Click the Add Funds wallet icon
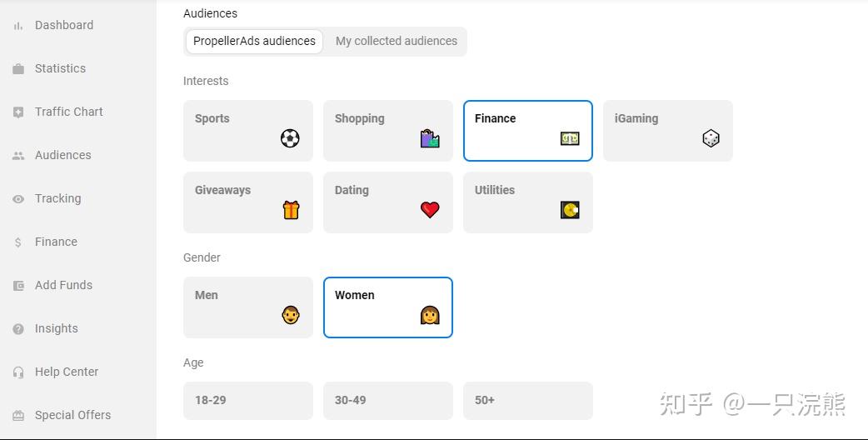This screenshot has height=440, width=868. (x=18, y=286)
